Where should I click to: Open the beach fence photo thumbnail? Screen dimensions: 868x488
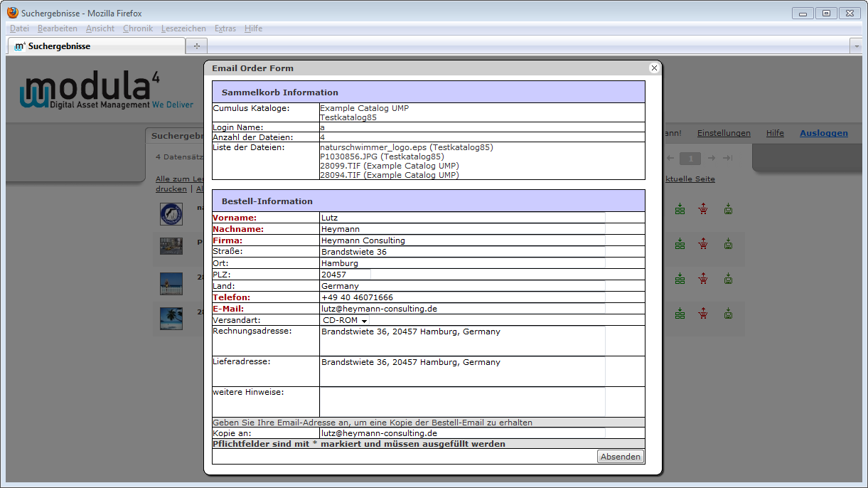click(171, 283)
